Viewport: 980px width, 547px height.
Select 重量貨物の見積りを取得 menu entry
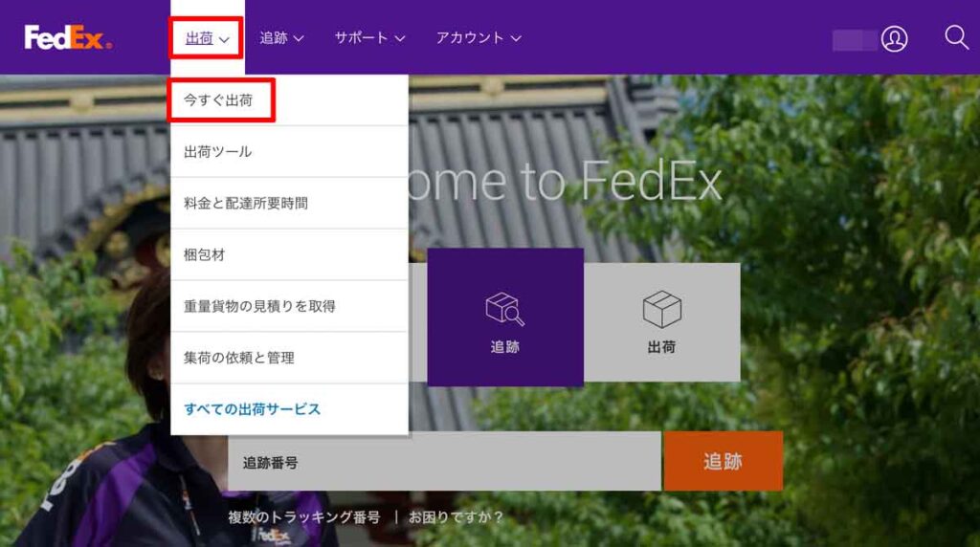tap(289, 306)
